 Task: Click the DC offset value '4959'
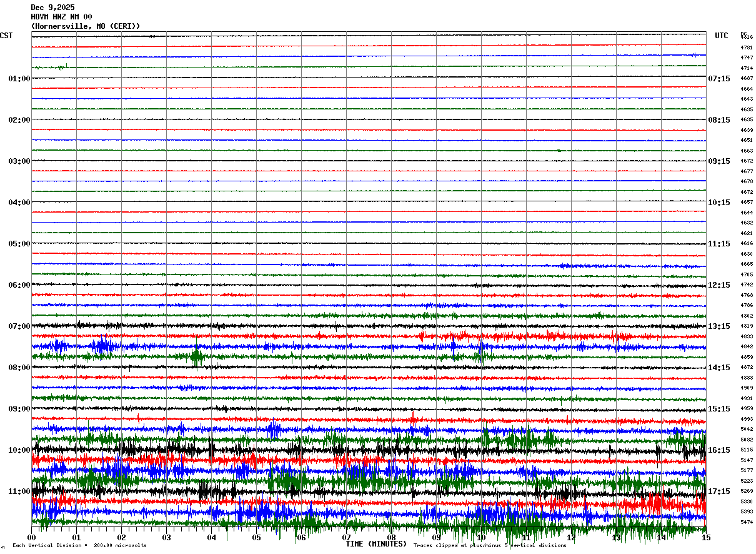(x=747, y=408)
